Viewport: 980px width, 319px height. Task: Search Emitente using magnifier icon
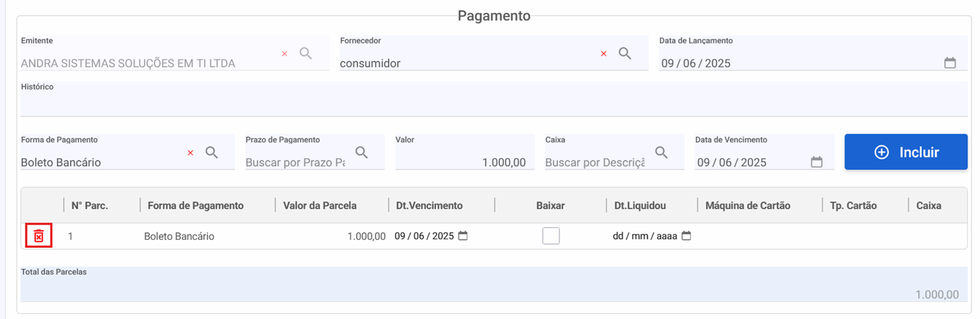click(x=306, y=53)
